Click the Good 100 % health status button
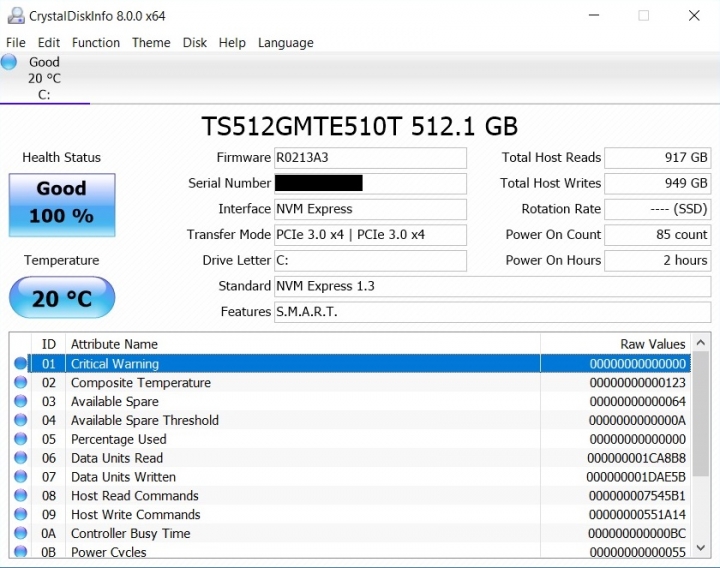This screenshot has width=720, height=568. click(x=62, y=205)
